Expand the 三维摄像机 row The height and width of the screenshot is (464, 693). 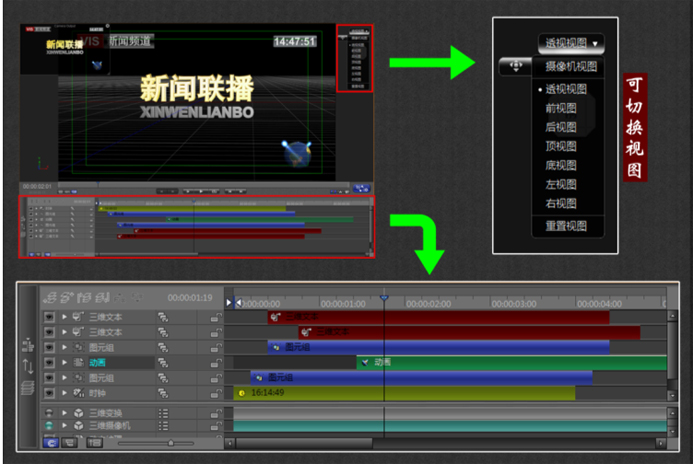[65, 426]
